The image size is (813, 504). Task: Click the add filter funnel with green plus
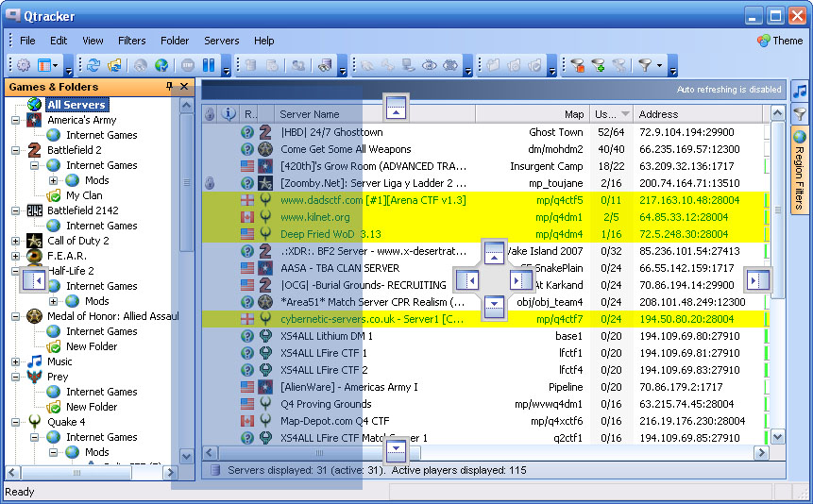(598, 65)
